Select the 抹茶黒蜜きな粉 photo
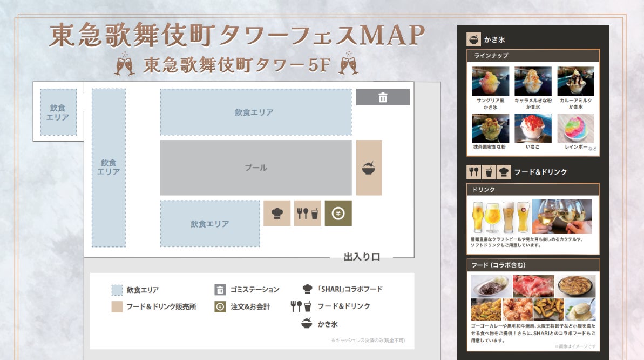The height and width of the screenshot is (360, 644). [490, 128]
